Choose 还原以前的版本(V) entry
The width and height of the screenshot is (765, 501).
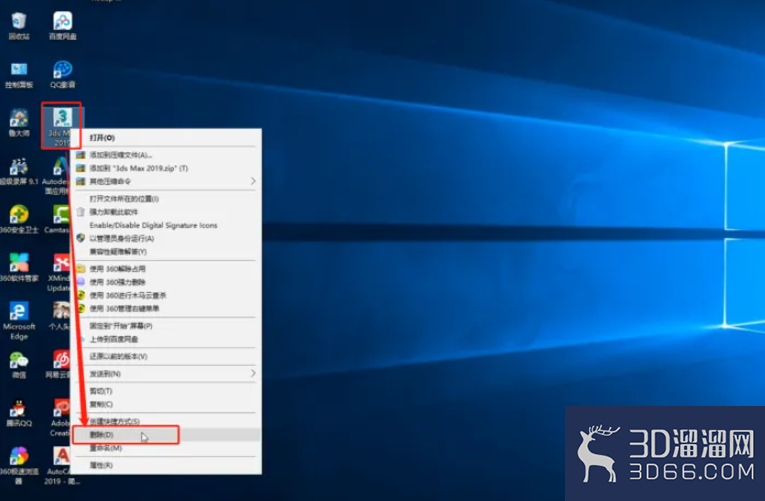(x=166, y=356)
